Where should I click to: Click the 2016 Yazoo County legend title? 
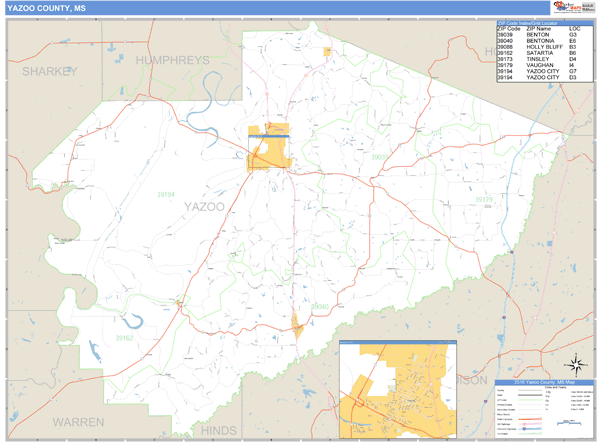point(543,382)
